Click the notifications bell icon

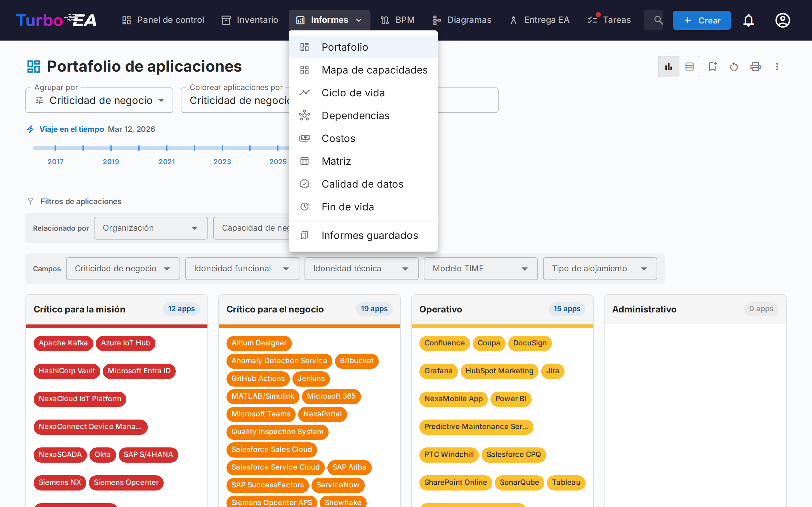[748, 20]
